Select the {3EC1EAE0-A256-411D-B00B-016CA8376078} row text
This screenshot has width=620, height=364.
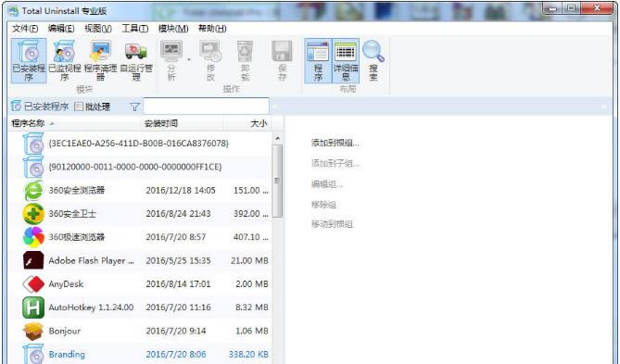[138, 143]
